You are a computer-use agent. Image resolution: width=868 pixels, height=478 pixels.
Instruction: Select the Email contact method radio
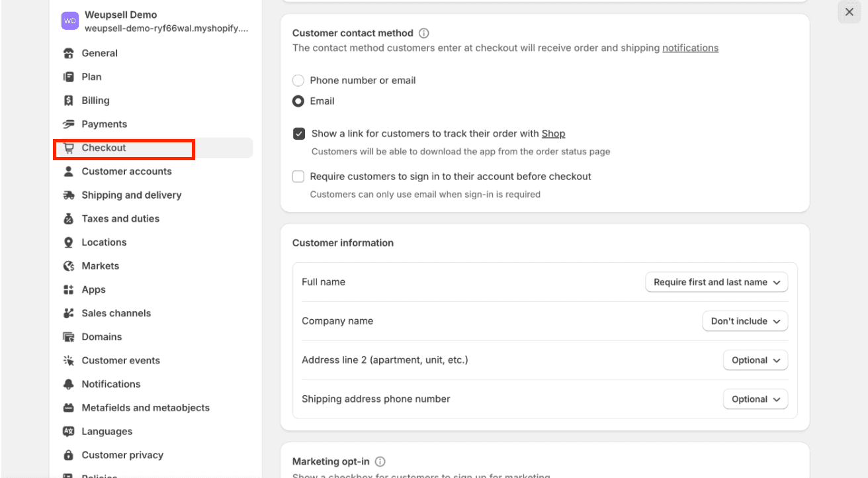[x=298, y=101]
